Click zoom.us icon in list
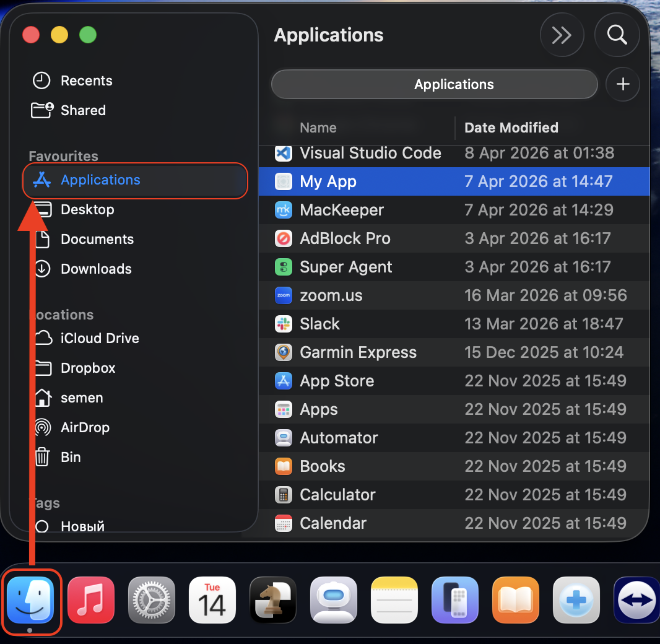 click(284, 295)
